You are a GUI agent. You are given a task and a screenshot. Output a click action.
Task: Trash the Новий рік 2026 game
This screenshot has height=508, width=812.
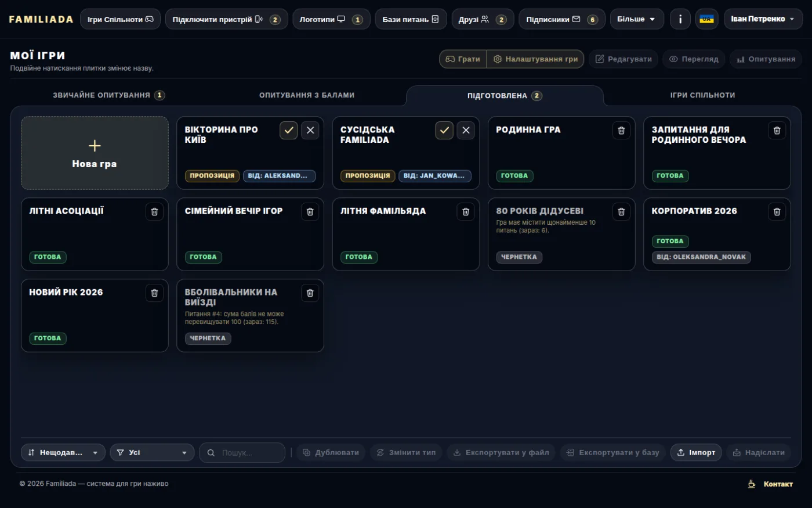(x=154, y=293)
